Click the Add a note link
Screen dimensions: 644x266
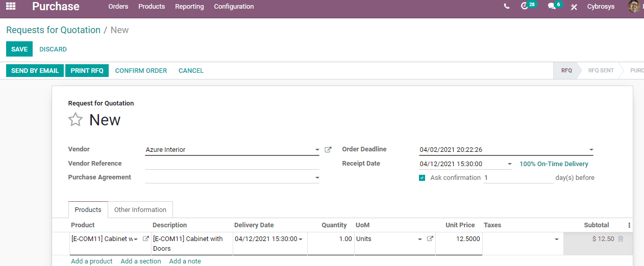[185, 261]
